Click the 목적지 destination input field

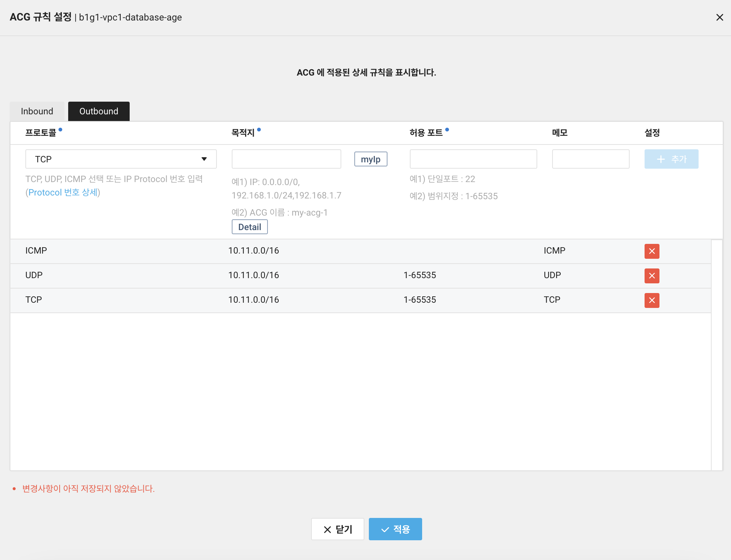click(x=287, y=158)
